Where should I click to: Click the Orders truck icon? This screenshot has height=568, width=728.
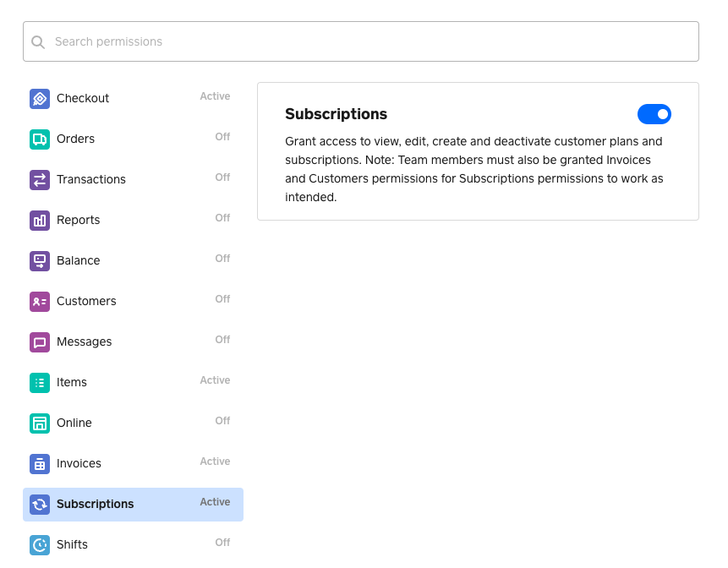point(40,139)
